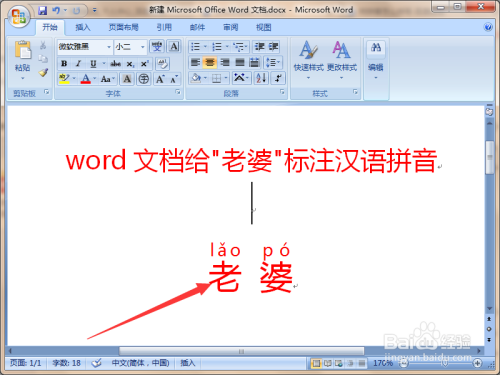Viewport: 500px width, 375px height.
Task: Click word count 字数: 18
Action: click(x=66, y=363)
